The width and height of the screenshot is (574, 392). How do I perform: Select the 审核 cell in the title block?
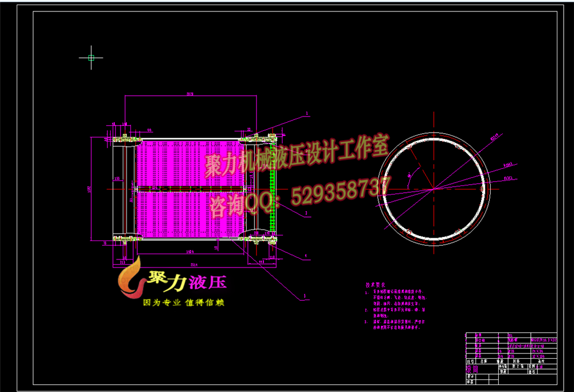pyautogui.click(x=471, y=382)
